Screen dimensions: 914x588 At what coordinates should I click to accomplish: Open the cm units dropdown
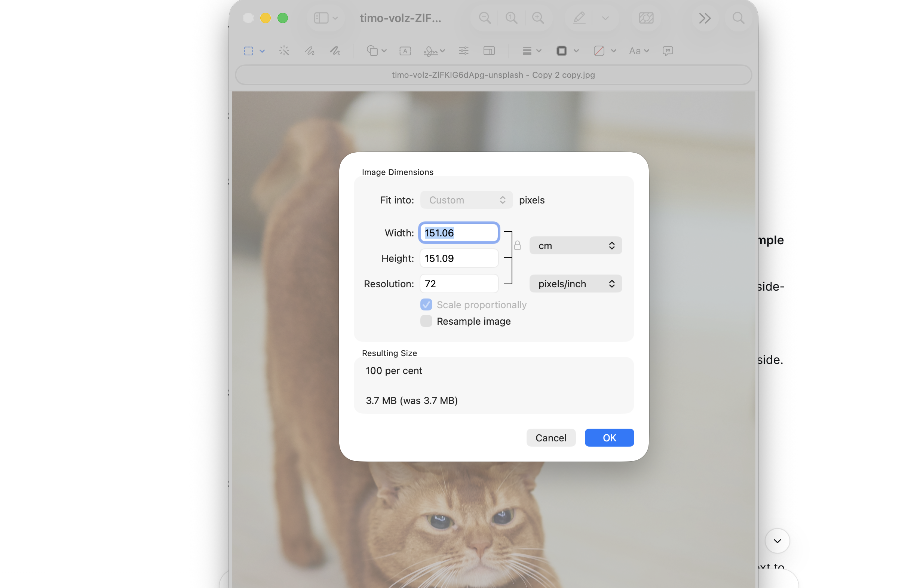click(575, 245)
